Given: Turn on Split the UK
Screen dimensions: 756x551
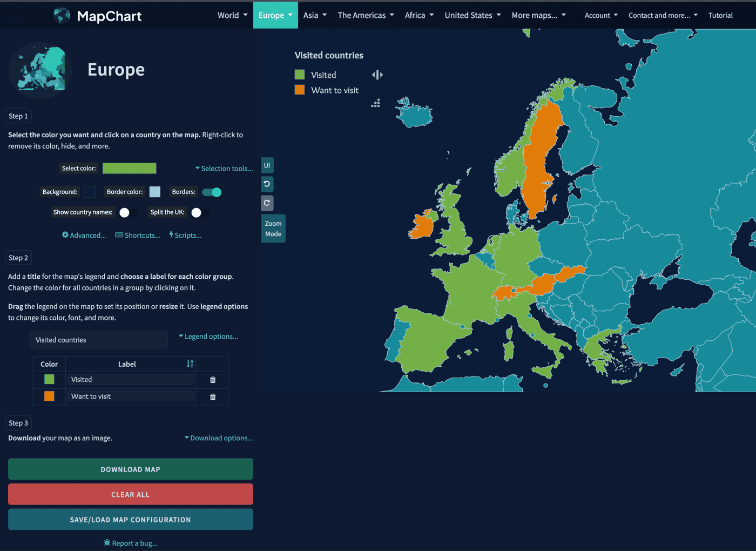Looking at the screenshot, I should pyautogui.click(x=200, y=213).
